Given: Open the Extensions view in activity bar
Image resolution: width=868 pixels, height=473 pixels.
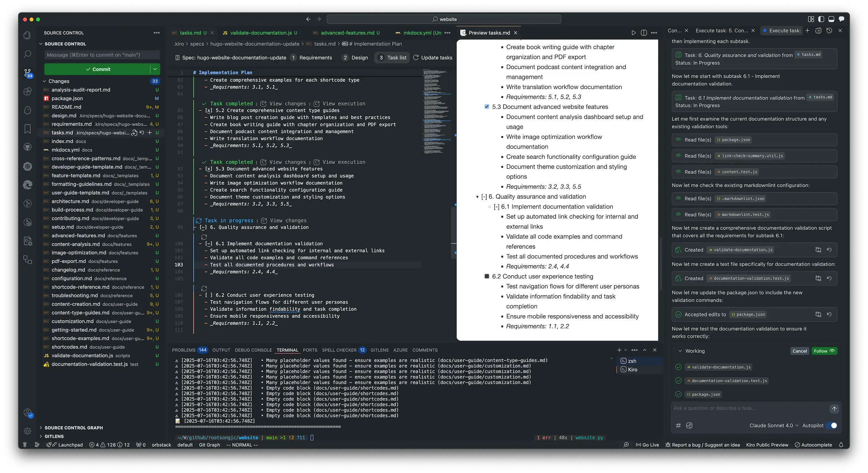Looking at the screenshot, I should pyautogui.click(x=27, y=92).
